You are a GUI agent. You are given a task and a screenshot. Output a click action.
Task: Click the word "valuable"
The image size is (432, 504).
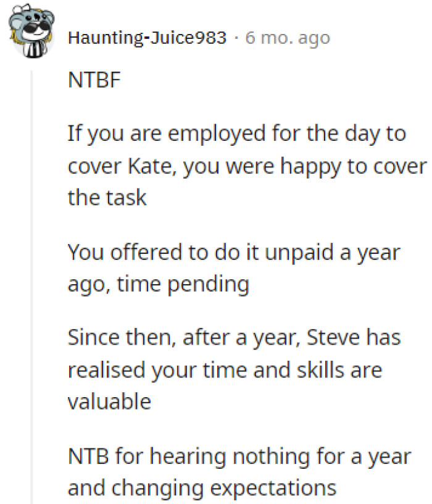[x=109, y=402]
